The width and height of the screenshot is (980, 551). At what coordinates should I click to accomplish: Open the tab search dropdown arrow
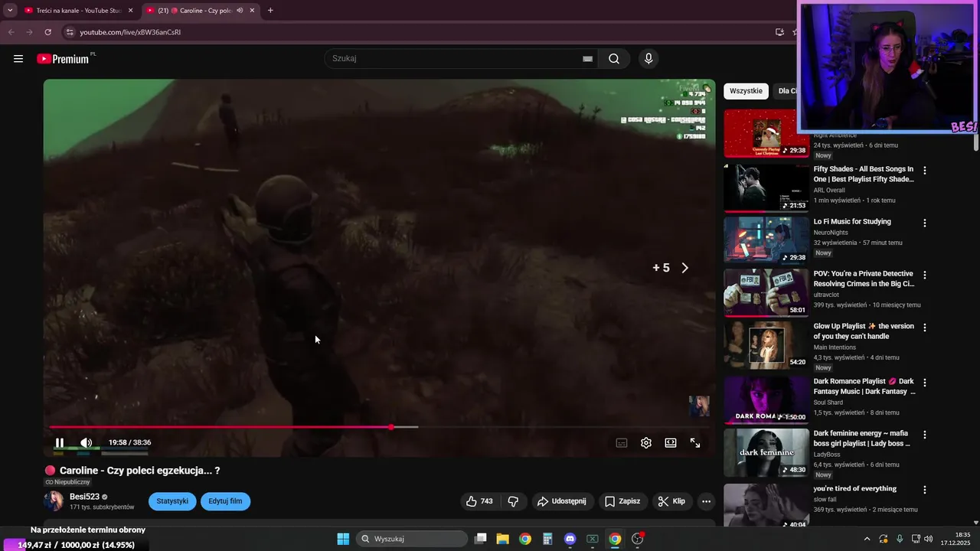click(10, 11)
